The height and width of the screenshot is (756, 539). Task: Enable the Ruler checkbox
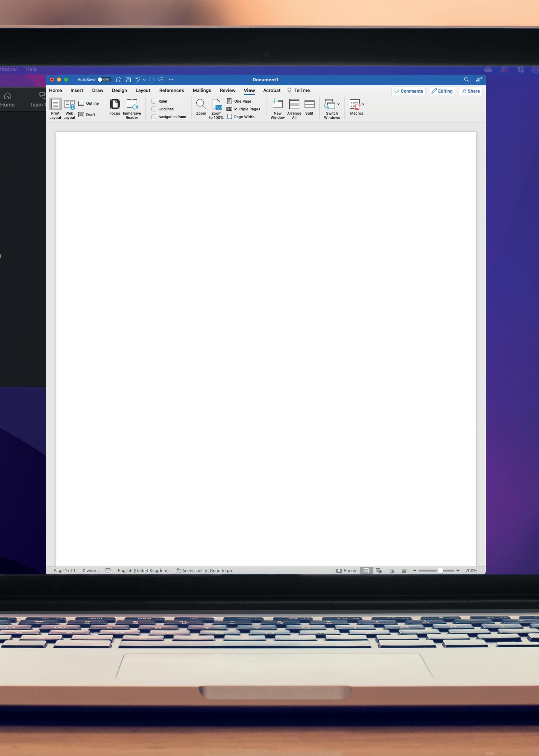coord(154,101)
